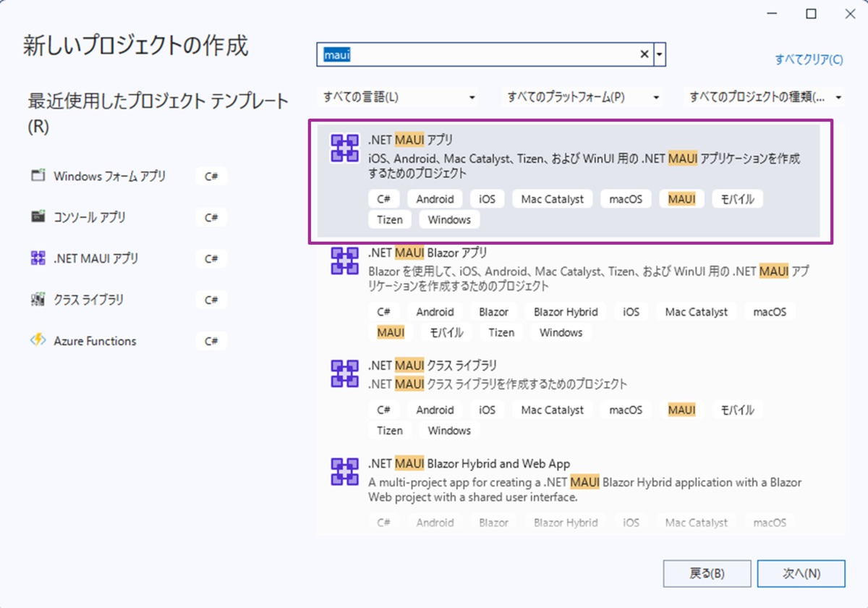Click the 戻る(B) button
Image resolution: width=868 pixels, height=608 pixels.
(707, 573)
